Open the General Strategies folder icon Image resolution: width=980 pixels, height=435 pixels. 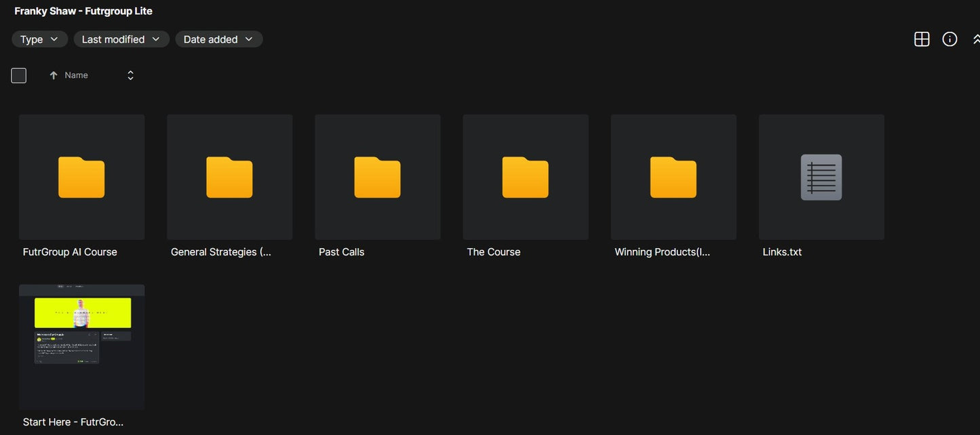click(x=229, y=178)
